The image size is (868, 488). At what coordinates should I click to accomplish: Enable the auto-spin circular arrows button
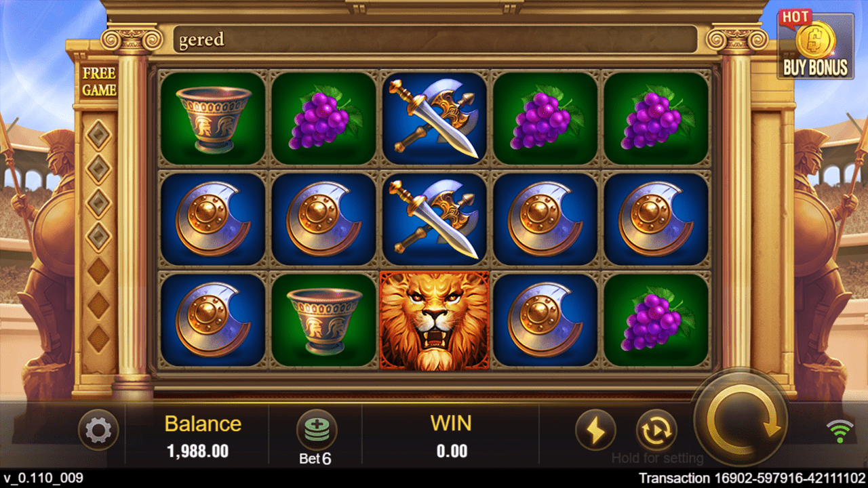(x=656, y=430)
